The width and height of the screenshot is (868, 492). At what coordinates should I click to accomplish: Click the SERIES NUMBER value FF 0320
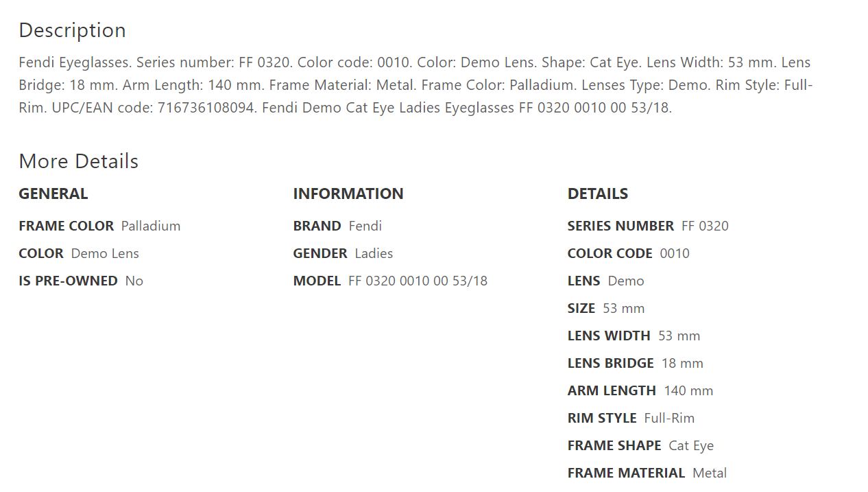click(705, 226)
